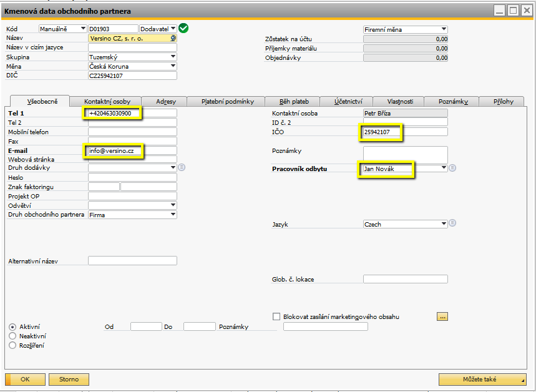Open the Poznámky tab
The image size is (536, 392).
453,102
